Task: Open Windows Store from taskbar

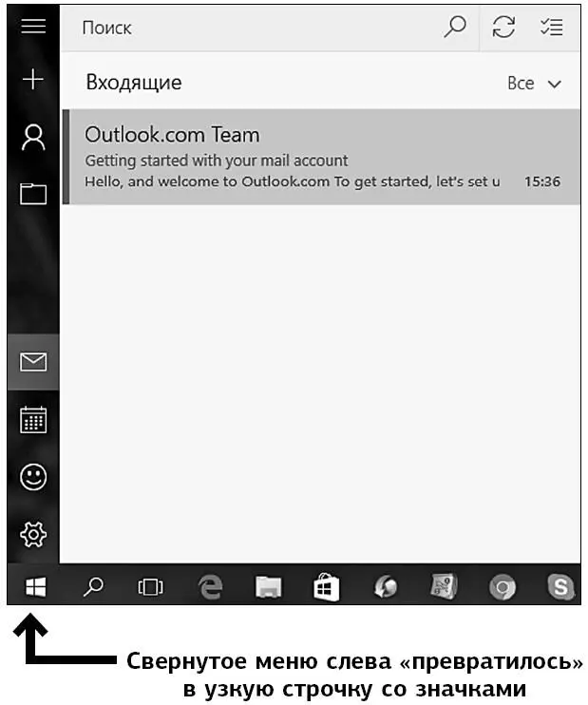Action: 327,587
